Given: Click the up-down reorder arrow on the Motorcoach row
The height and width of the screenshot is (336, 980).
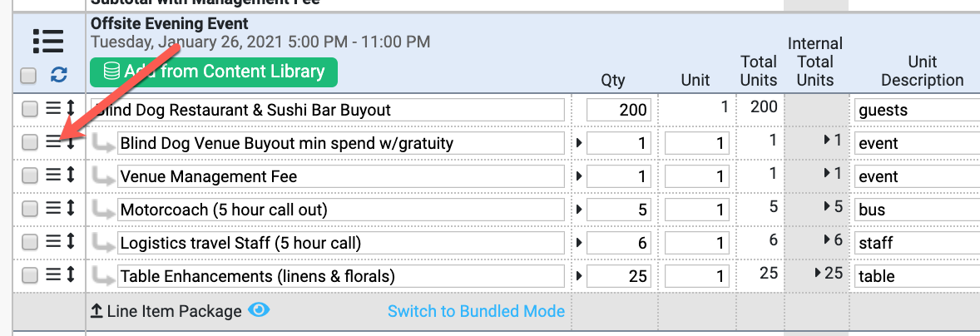Looking at the screenshot, I should point(71,210).
